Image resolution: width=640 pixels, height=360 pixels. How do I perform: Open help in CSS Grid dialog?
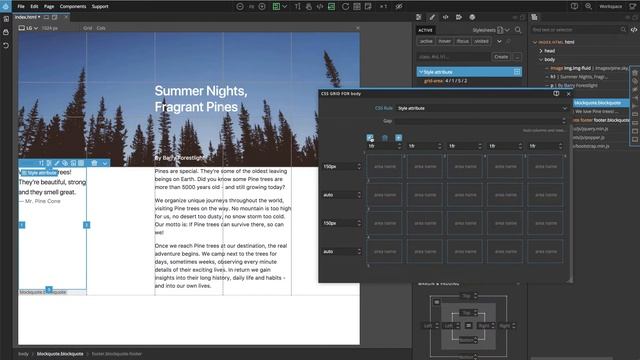pyautogui.click(x=556, y=93)
